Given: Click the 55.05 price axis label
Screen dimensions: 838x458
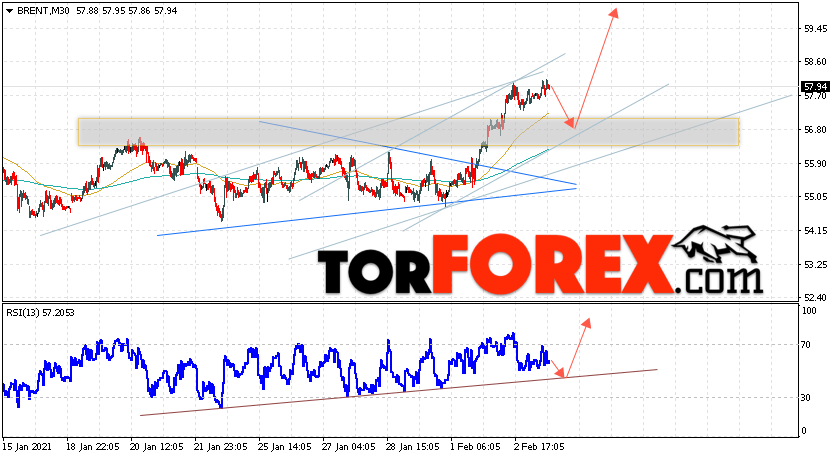Looking at the screenshot, I should (816, 197).
